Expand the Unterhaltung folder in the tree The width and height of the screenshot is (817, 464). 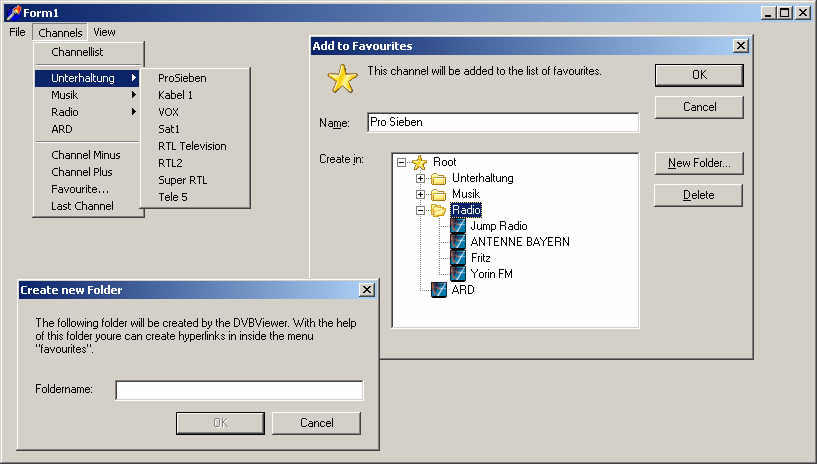pyautogui.click(x=420, y=179)
